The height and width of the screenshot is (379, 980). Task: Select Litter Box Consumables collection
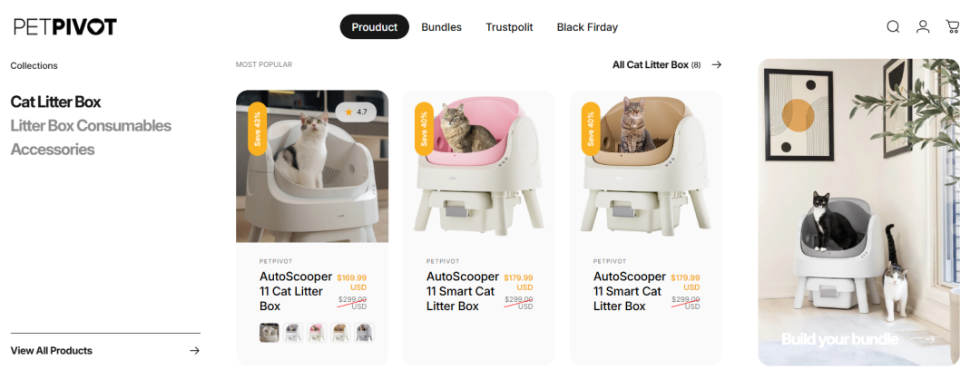[x=91, y=126]
